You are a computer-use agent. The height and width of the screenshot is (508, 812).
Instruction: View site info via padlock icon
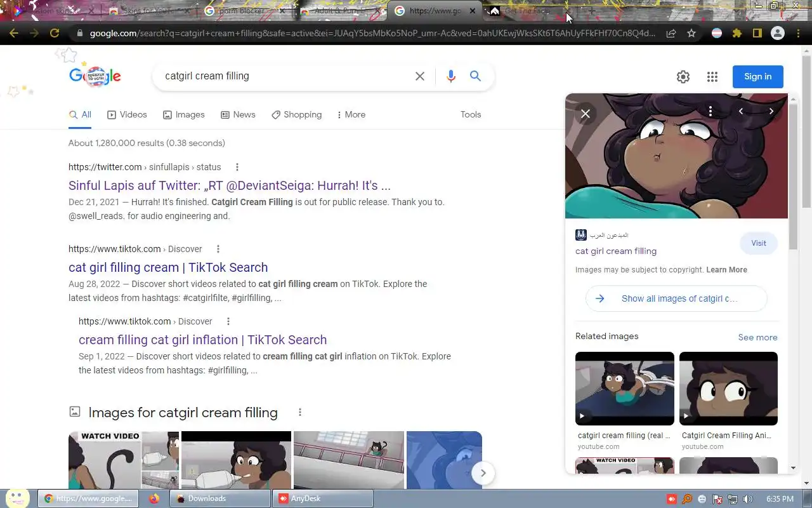tap(79, 34)
